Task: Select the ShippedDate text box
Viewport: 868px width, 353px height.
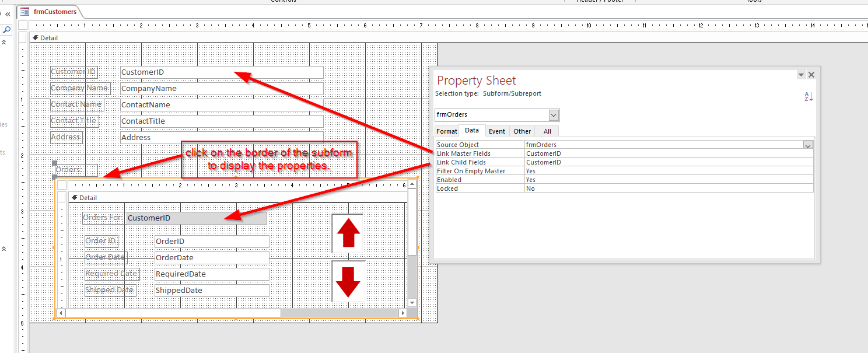Action: coord(212,291)
